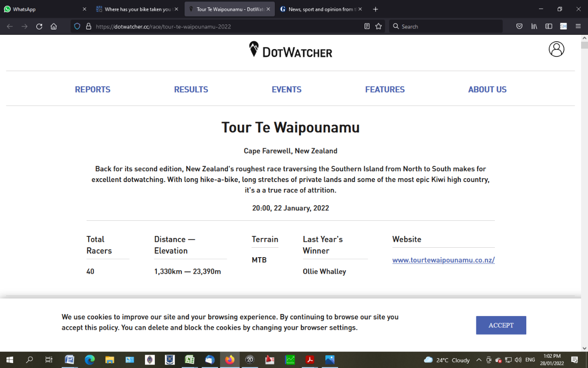Screen dimensions: 588x368
Task: Toggle reader view in address bar
Action: (x=367, y=26)
